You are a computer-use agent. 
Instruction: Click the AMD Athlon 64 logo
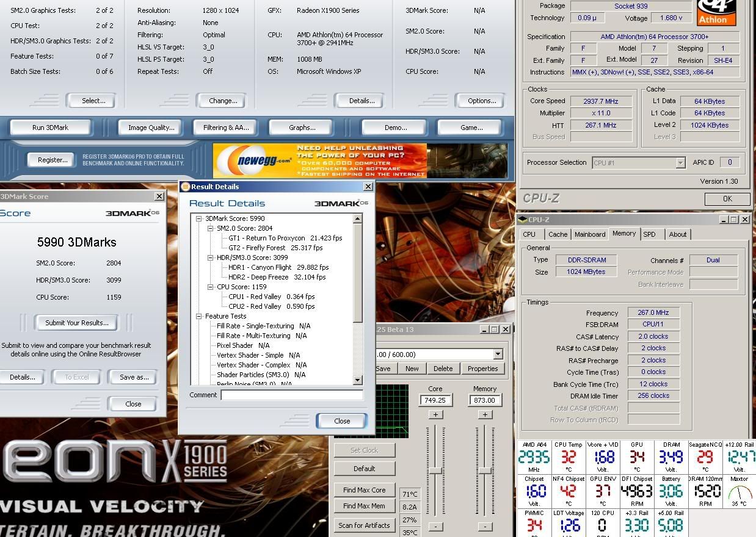(x=718, y=12)
